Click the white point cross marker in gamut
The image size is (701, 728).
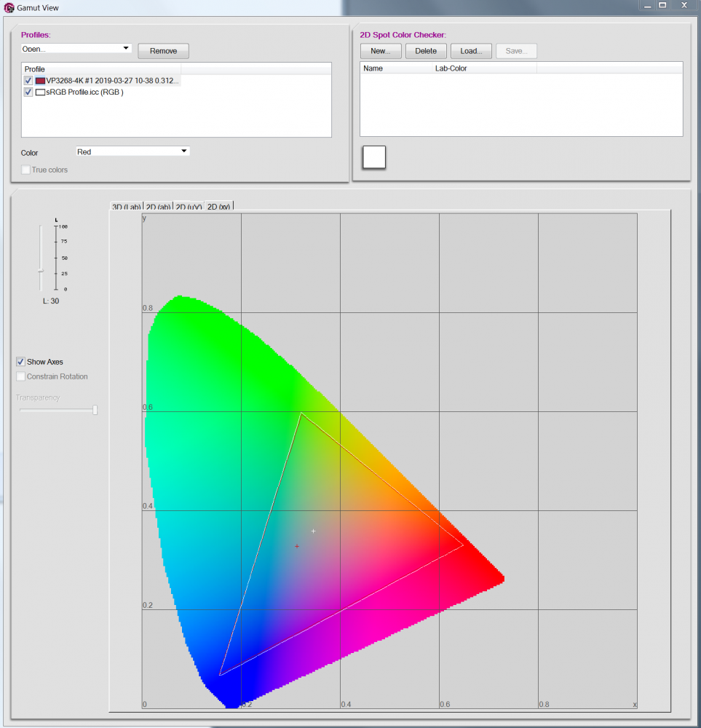pos(313,531)
